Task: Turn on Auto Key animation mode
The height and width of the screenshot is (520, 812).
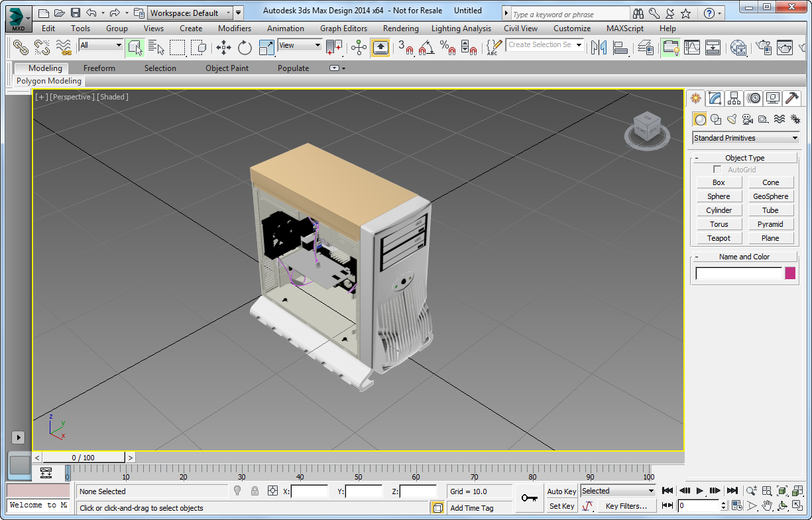Action: pos(561,491)
